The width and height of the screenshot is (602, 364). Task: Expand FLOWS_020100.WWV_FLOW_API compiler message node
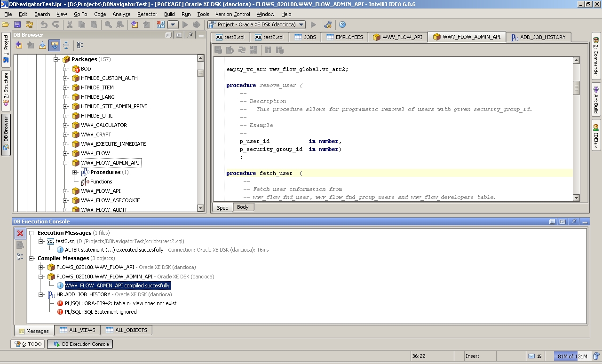[x=41, y=267]
